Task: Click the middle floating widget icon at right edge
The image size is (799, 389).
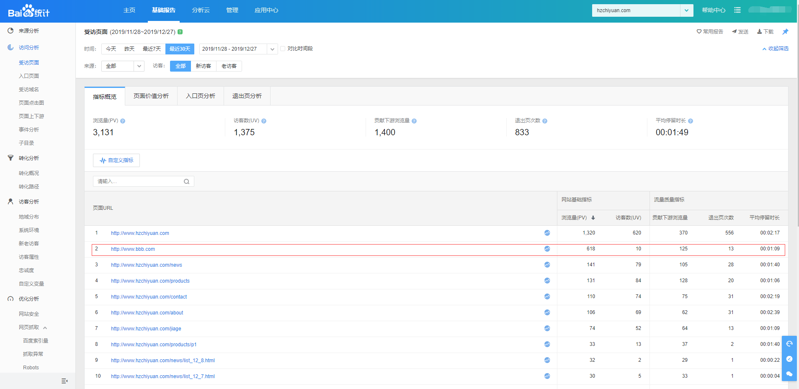Action: click(x=790, y=358)
